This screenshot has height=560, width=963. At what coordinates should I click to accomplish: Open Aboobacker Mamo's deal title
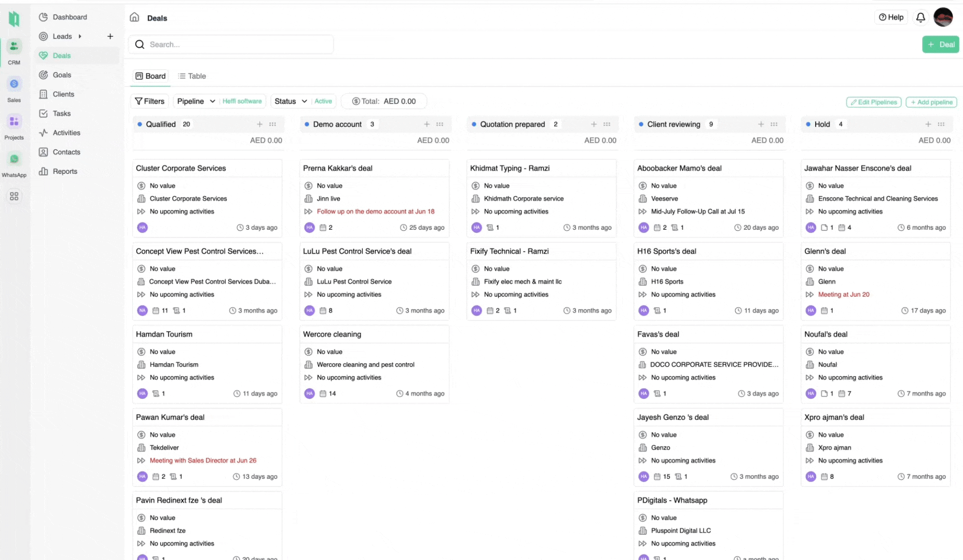(679, 168)
